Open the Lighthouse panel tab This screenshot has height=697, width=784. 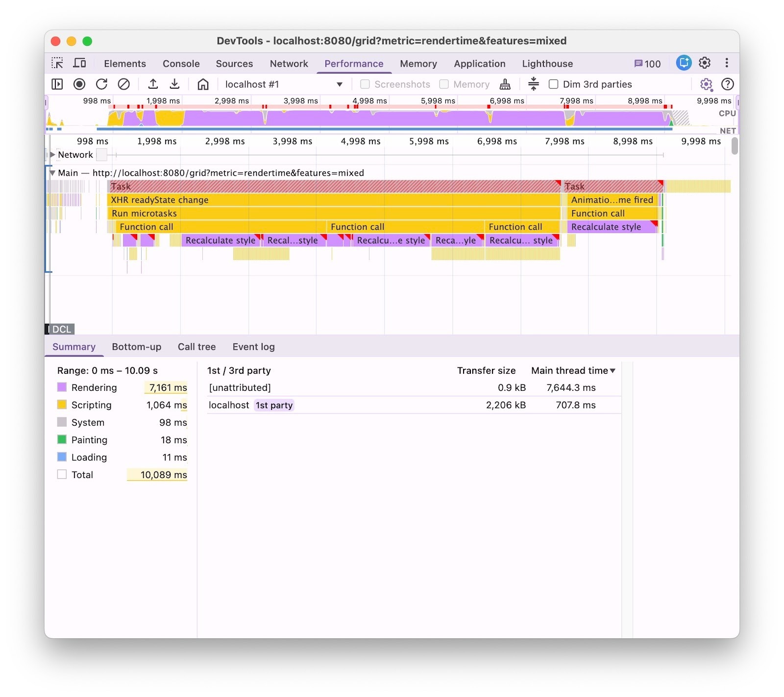pos(547,64)
